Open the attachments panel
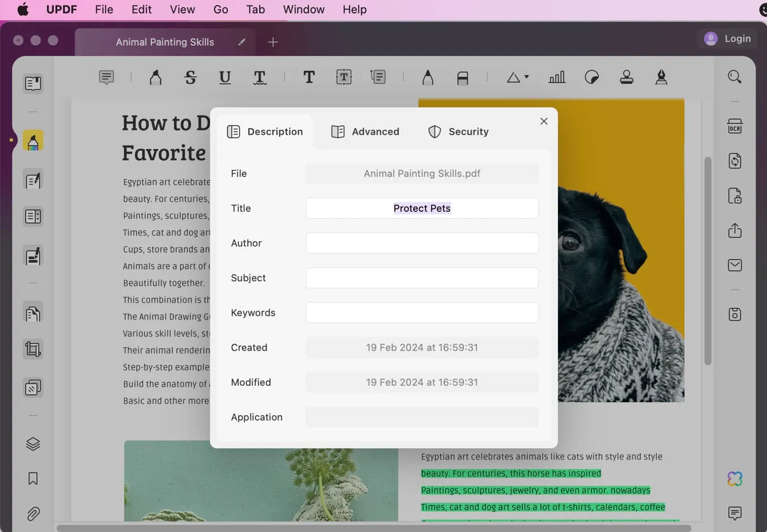The image size is (767, 532). click(x=33, y=514)
